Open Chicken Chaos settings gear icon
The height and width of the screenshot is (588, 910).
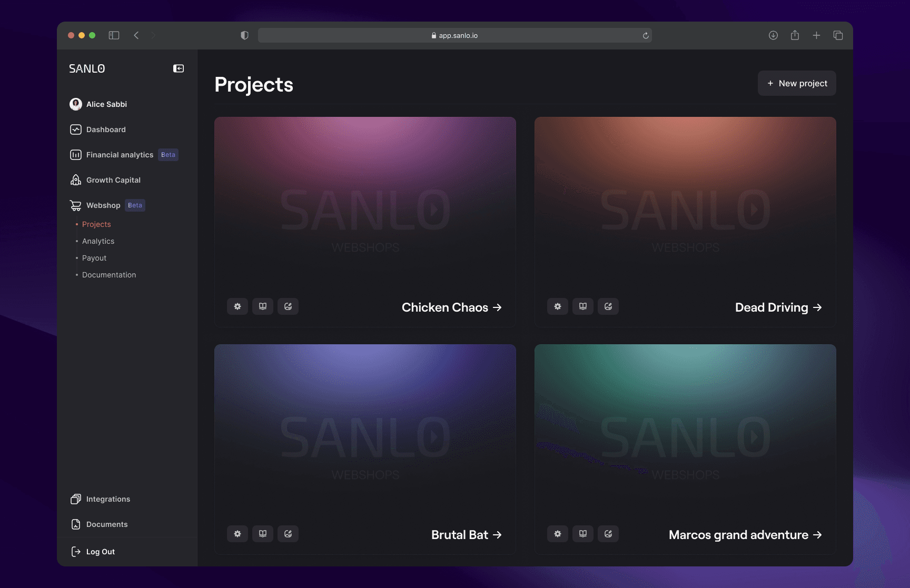[x=238, y=306]
